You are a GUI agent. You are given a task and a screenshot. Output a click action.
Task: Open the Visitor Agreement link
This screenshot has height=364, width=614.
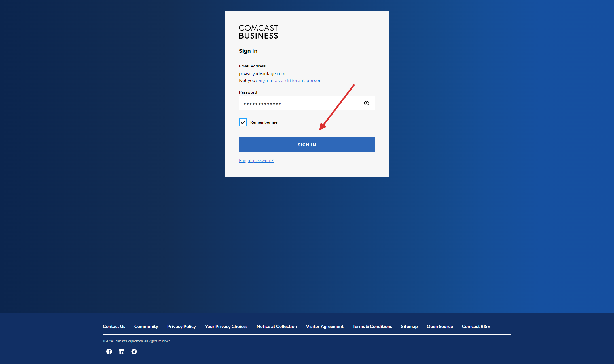325,327
